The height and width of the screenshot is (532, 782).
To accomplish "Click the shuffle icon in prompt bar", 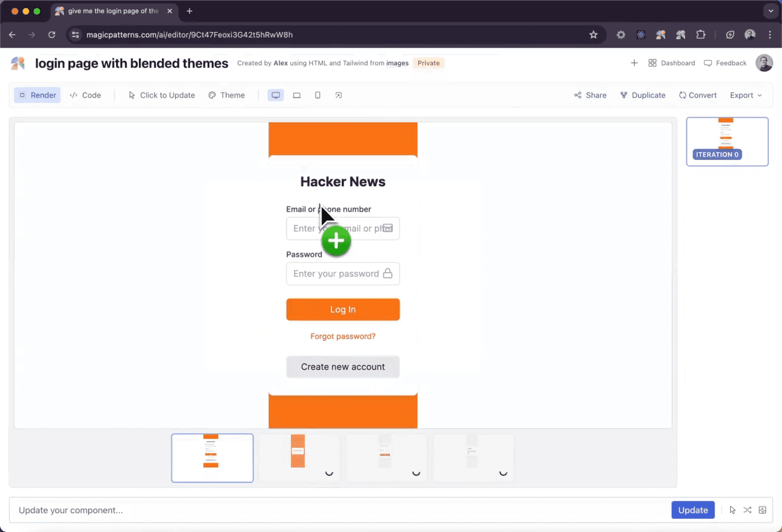I will 748,510.
